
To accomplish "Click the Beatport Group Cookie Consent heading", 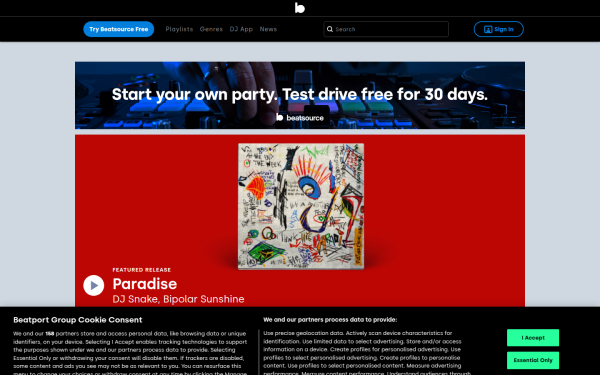I will [x=78, y=320].
